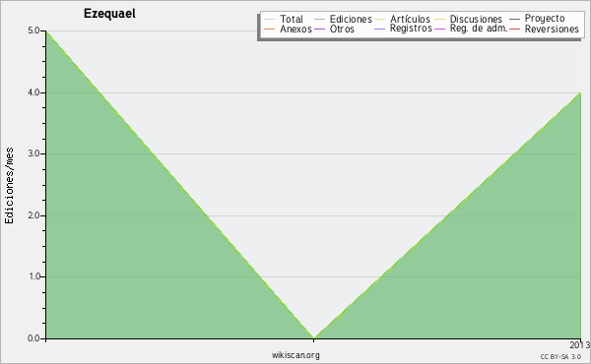Click the CC BY-SA 3.0 license text
This screenshot has width=591, height=364.
560,356
